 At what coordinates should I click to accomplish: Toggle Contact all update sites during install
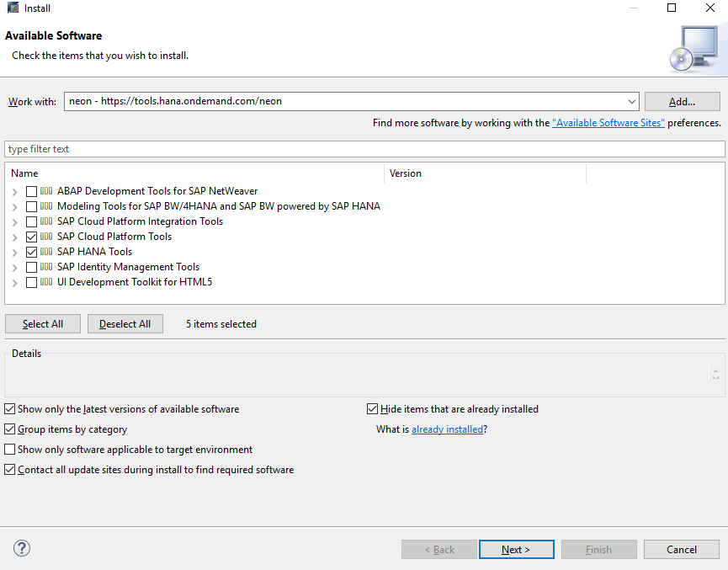tap(10, 470)
